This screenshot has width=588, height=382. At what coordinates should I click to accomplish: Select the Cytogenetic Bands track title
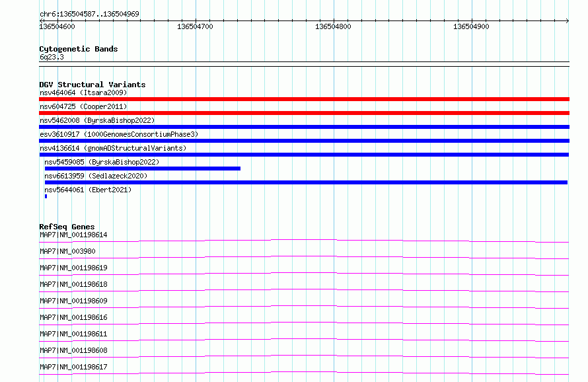pyautogui.click(x=79, y=49)
